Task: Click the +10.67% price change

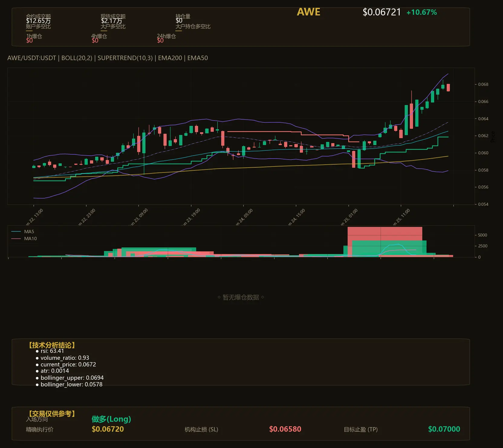Action: tap(422, 12)
